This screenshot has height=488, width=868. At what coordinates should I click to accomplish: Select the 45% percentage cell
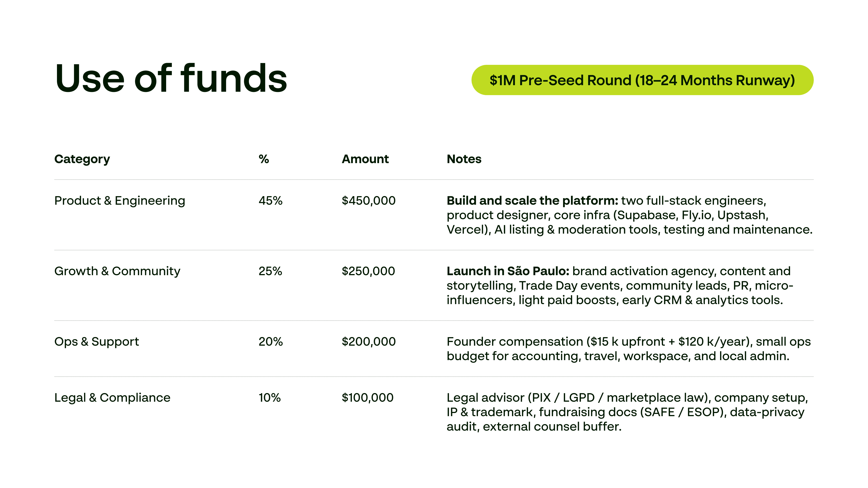270,201
